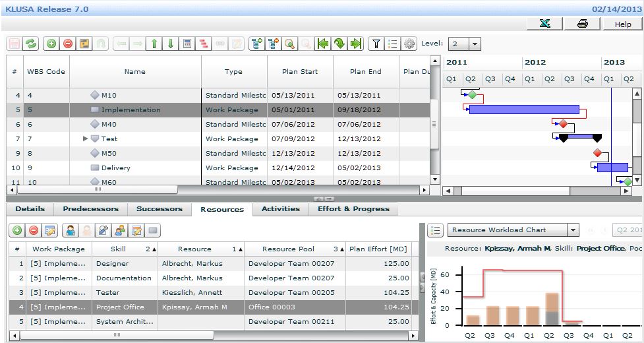The height and width of the screenshot is (343, 644).
Task: Click the Plan Start column header
Action: (x=300, y=71)
